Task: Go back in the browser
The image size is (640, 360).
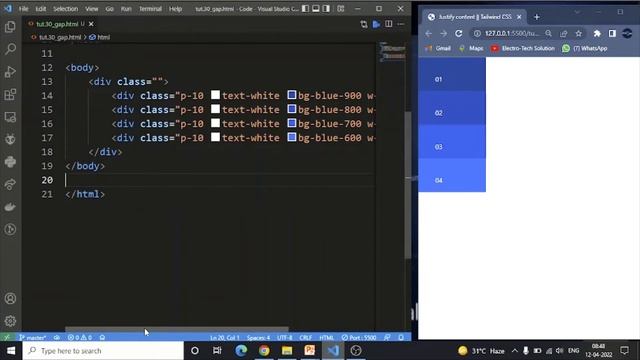Action: pyautogui.click(x=429, y=33)
